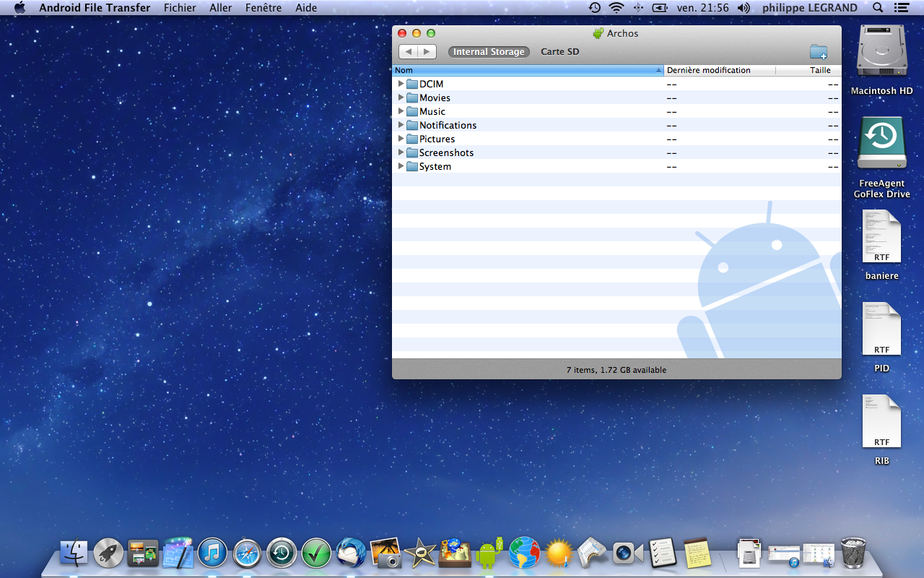Switch to the Carte SD tab
The image size is (924, 578).
coord(560,52)
